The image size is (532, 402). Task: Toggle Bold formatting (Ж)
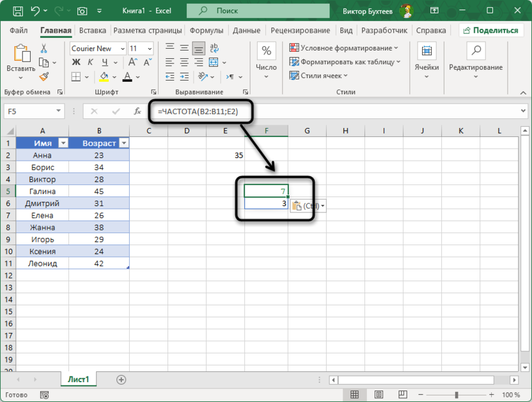(76, 62)
